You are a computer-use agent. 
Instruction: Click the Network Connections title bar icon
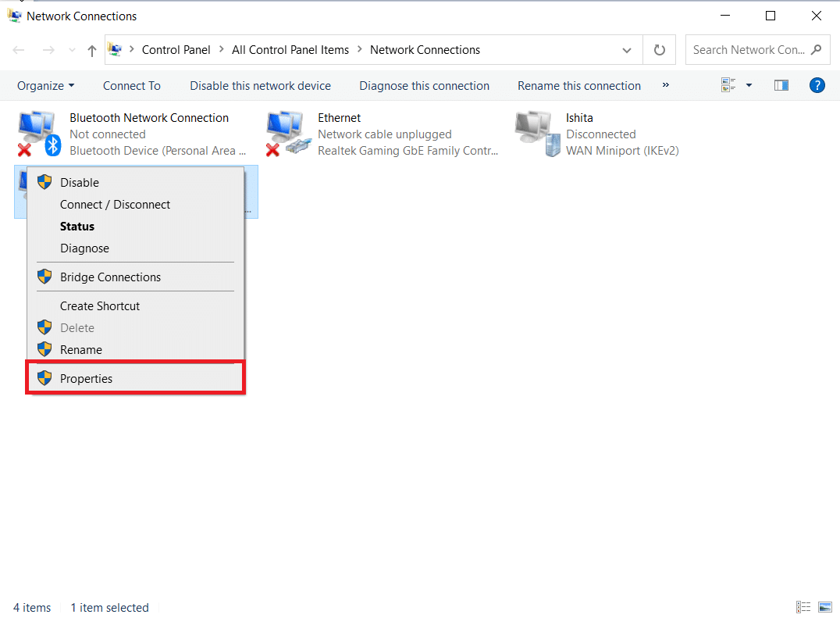coord(15,15)
